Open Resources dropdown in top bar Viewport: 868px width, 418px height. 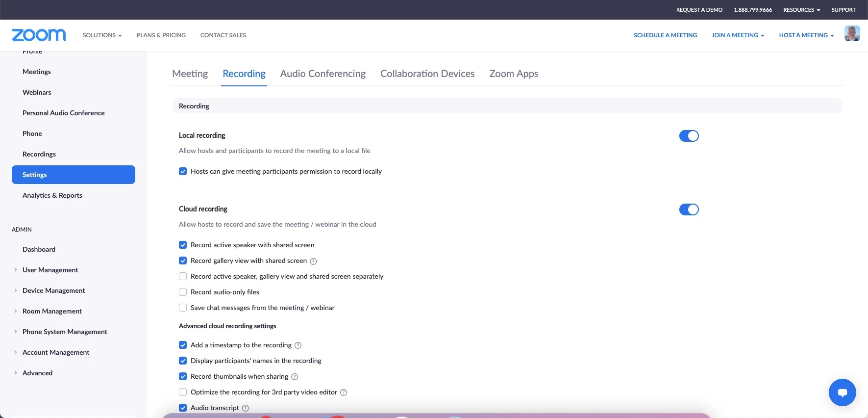(801, 10)
